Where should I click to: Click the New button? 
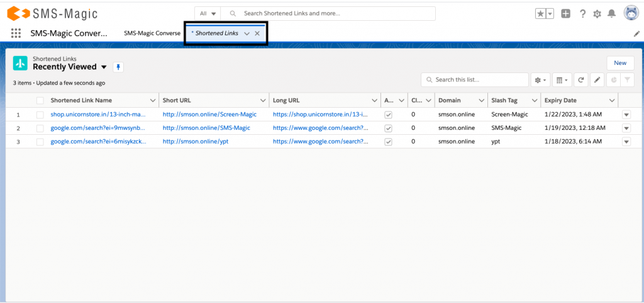pyautogui.click(x=620, y=63)
